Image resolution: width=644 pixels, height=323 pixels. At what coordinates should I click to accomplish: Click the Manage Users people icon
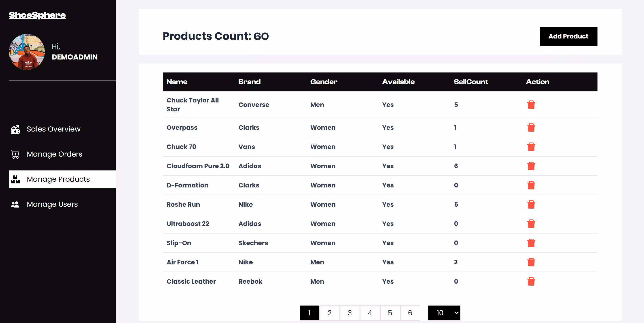click(15, 204)
